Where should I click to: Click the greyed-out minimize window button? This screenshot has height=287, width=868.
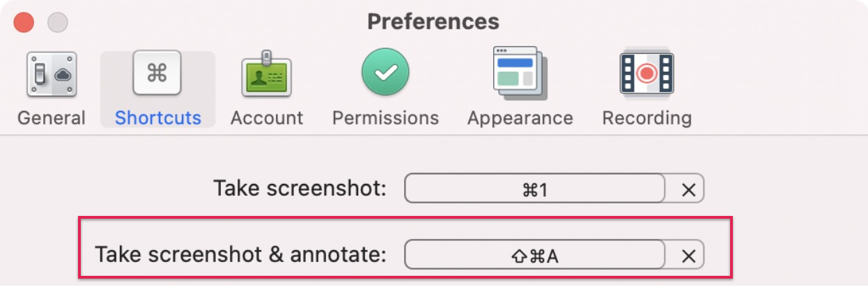[x=58, y=23]
